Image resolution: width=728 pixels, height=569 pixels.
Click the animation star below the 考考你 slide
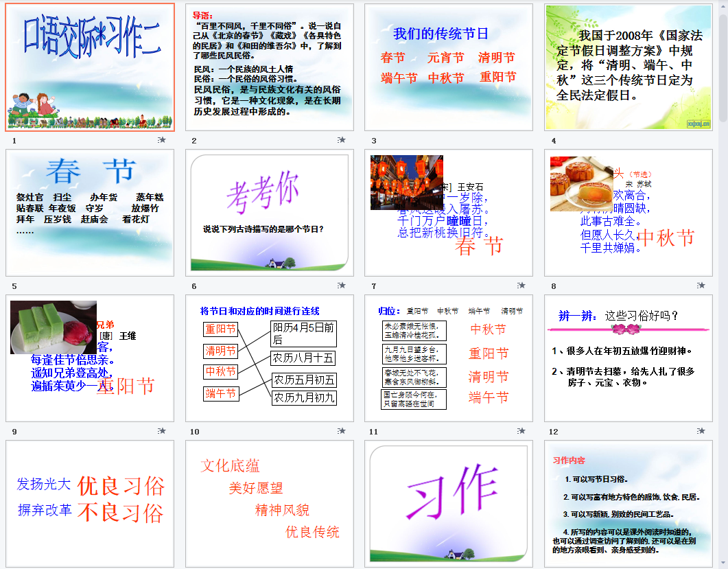pyautogui.click(x=341, y=286)
